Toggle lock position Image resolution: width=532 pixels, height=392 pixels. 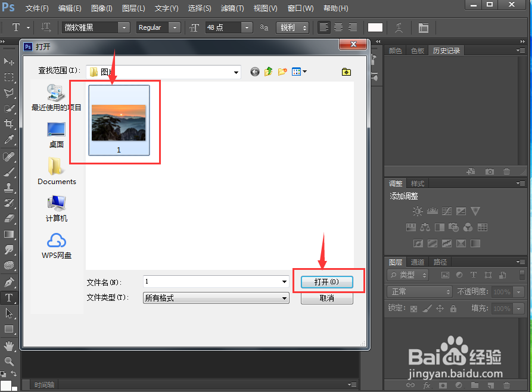coord(440,309)
